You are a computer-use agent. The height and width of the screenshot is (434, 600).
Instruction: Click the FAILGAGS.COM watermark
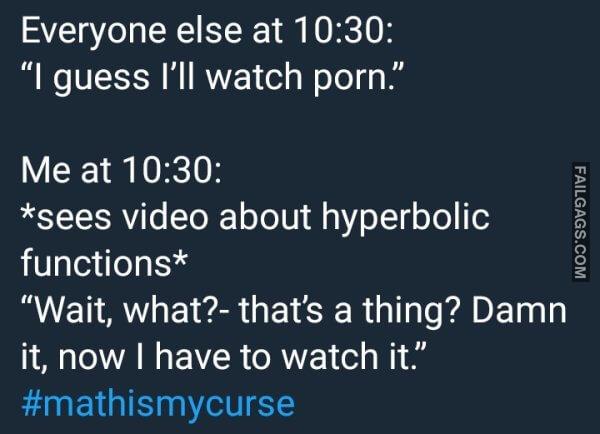pyautogui.click(x=580, y=221)
